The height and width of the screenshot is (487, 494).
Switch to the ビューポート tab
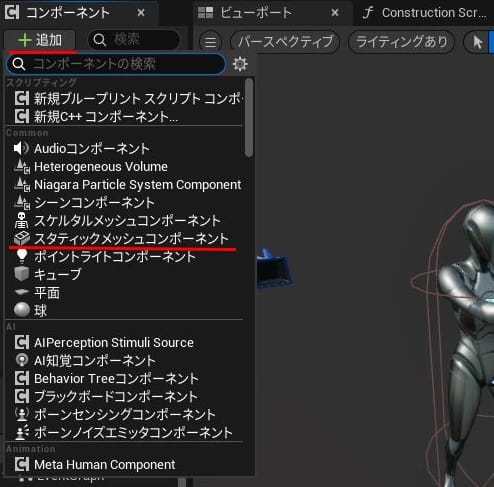pyautogui.click(x=255, y=13)
